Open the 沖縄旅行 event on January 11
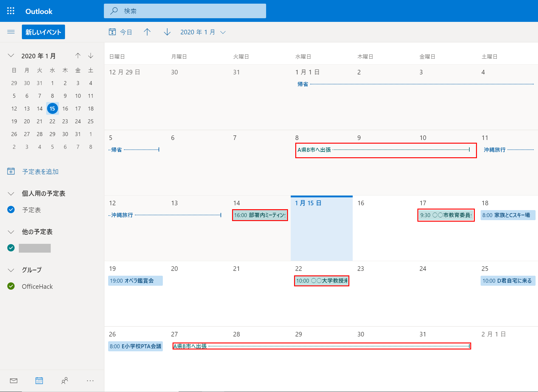538x392 pixels. point(509,150)
